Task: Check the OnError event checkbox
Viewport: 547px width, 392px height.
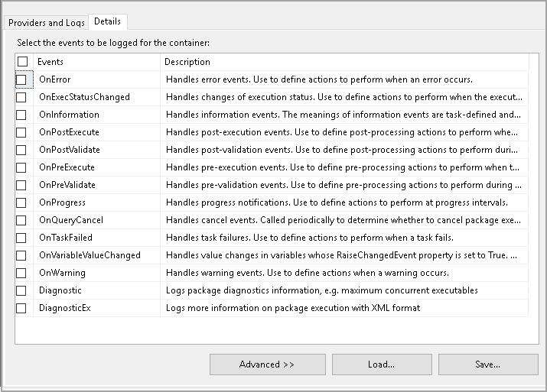Action: pyautogui.click(x=21, y=79)
